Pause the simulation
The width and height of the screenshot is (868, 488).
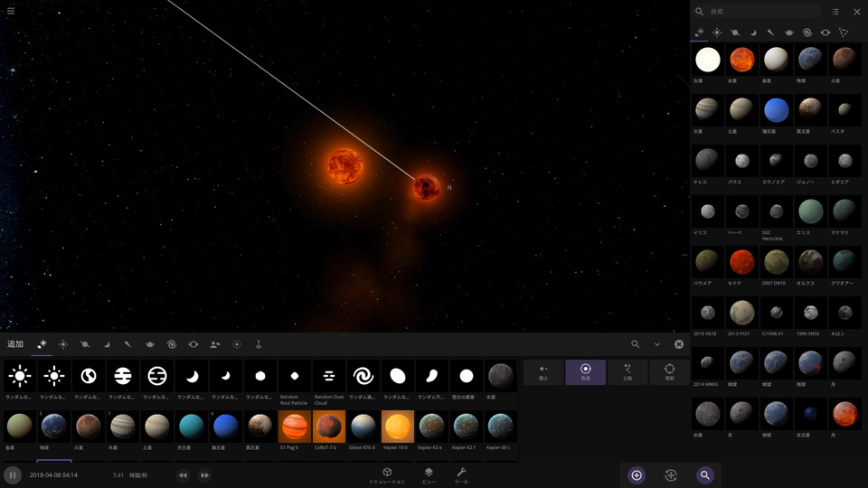click(12, 475)
